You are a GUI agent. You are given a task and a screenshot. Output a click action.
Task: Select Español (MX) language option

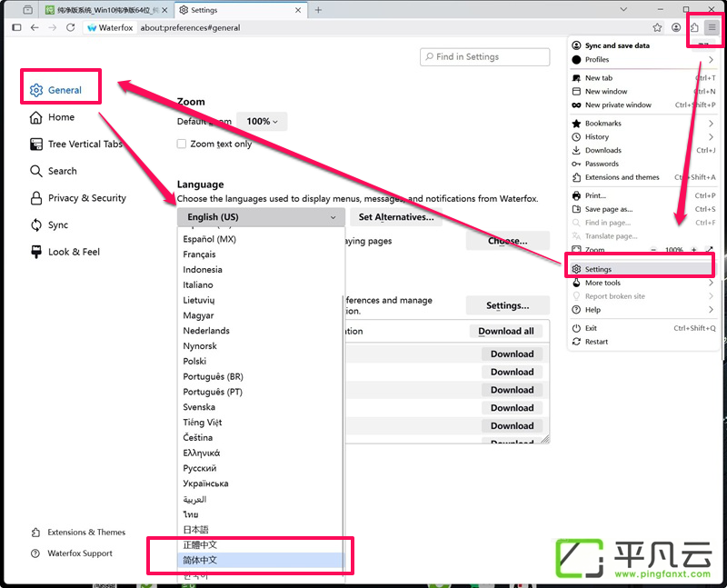[x=261, y=239]
